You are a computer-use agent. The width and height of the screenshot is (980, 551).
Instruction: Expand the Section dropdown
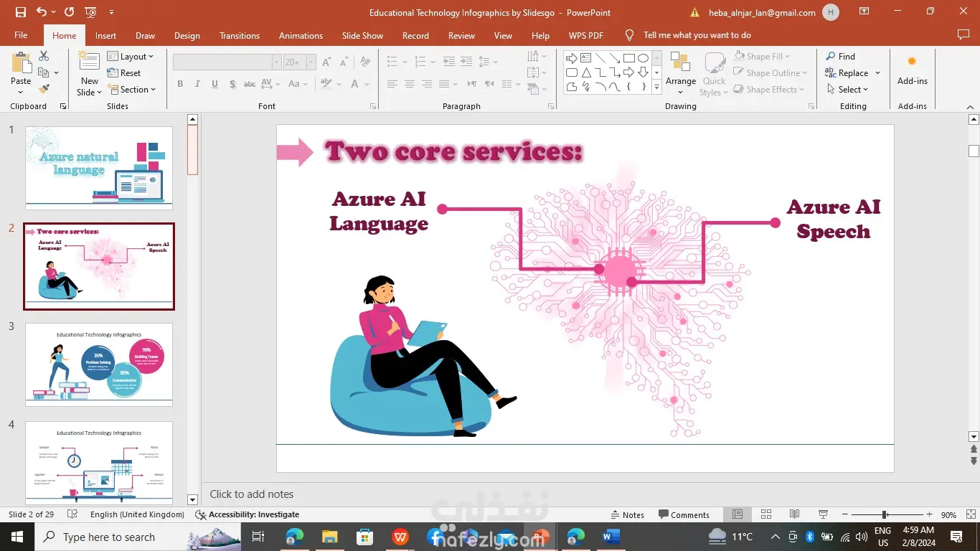pyautogui.click(x=131, y=90)
